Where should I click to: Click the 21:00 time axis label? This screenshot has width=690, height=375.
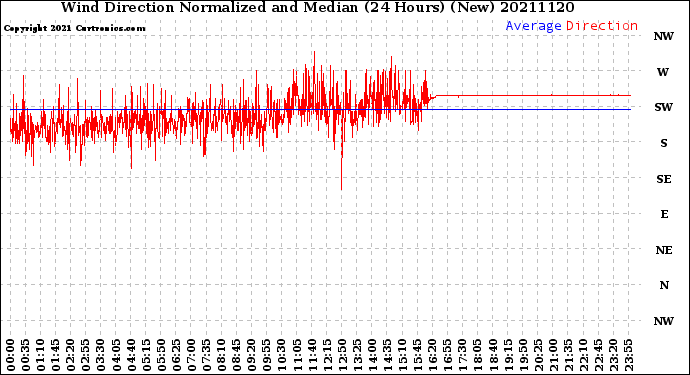click(x=553, y=355)
